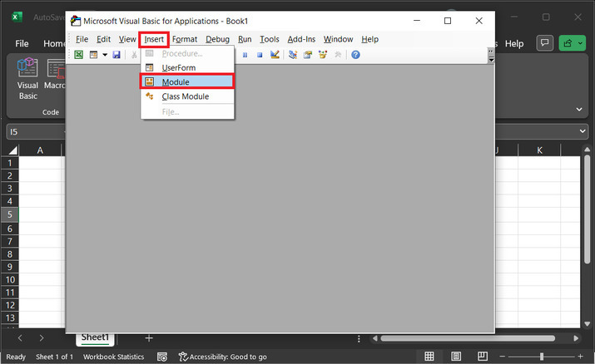Screen dimensions: 595x364
Task: Open Visual Basic from the Excel ribbon
Action: (27, 79)
